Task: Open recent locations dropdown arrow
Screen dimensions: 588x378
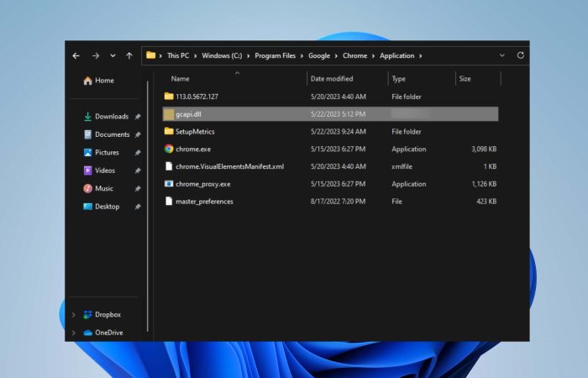Action: 113,56
